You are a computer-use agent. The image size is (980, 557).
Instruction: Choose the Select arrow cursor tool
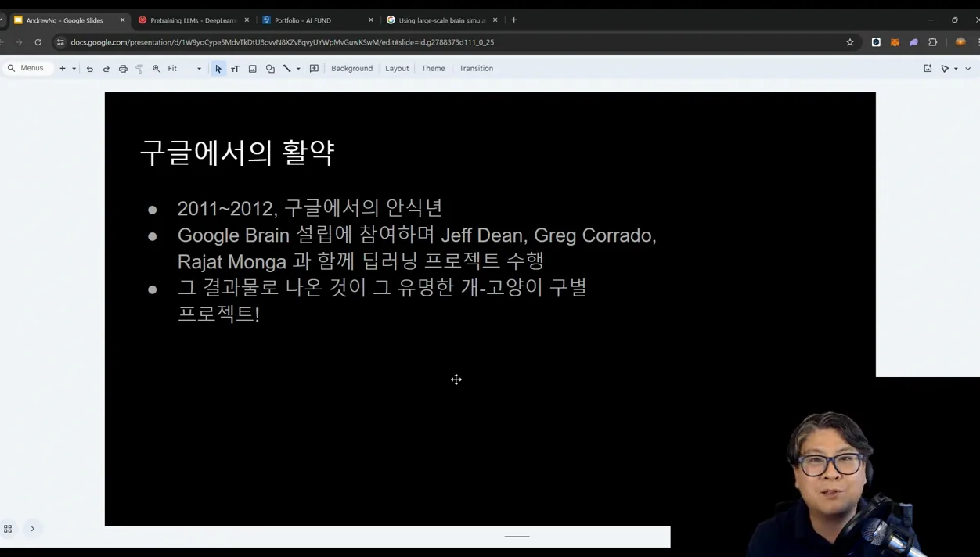[218, 69]
